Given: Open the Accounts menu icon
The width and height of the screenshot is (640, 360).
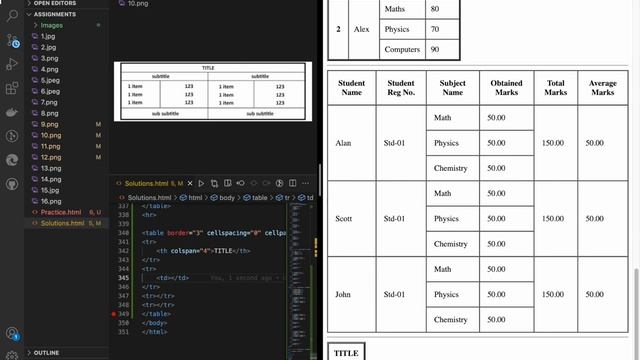Looking at the screenshot, I should [12, 333].
